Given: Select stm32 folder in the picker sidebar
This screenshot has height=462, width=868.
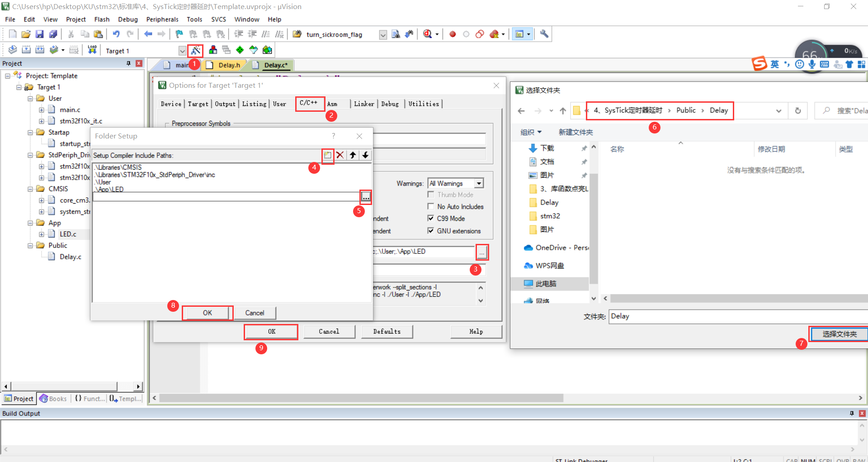Looking at the screenshot, I should 550,216.
